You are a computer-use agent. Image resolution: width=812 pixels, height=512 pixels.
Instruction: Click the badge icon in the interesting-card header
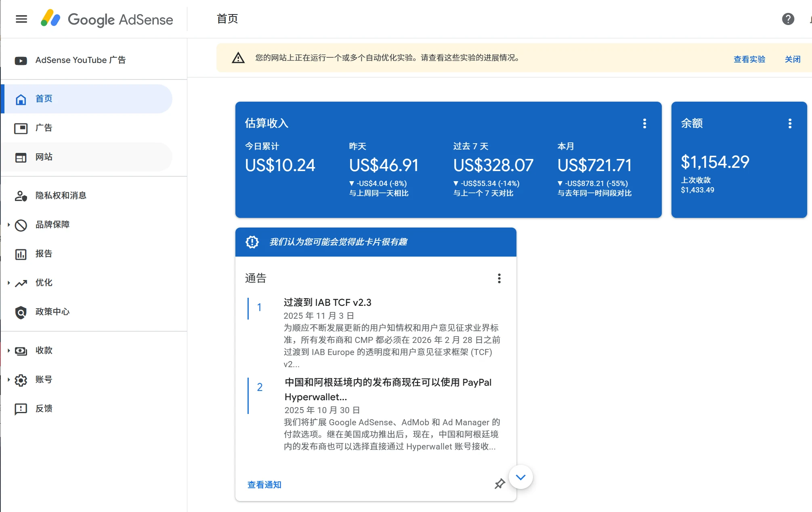252,242
